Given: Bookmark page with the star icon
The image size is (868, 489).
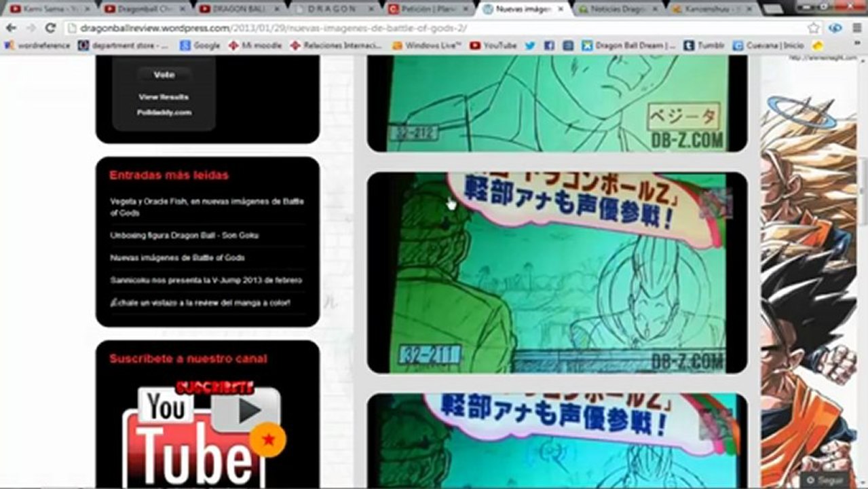Looking at the screenshot, I should pos(814,28).
